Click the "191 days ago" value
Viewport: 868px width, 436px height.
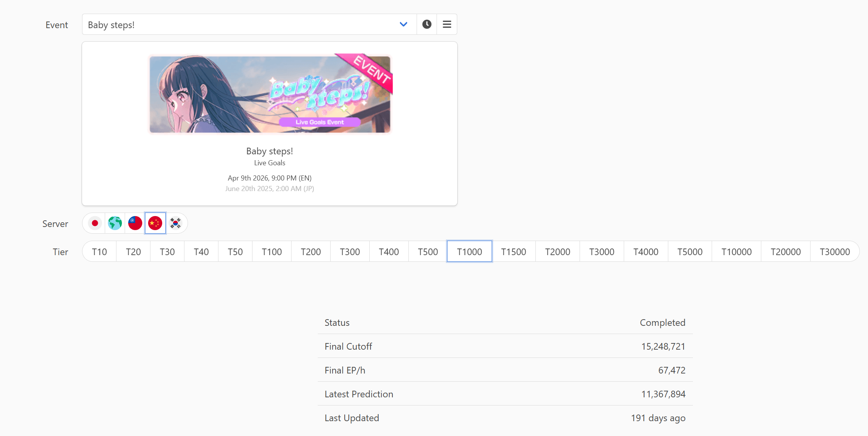[658, 418]
